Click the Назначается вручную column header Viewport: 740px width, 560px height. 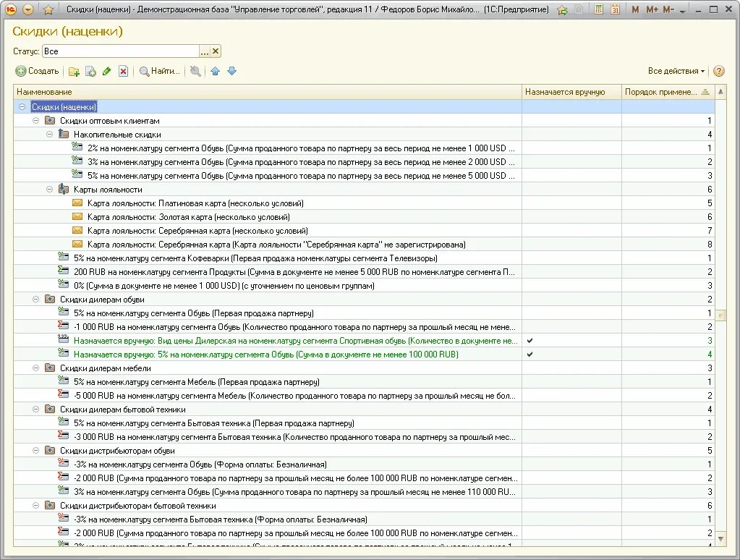571,92
